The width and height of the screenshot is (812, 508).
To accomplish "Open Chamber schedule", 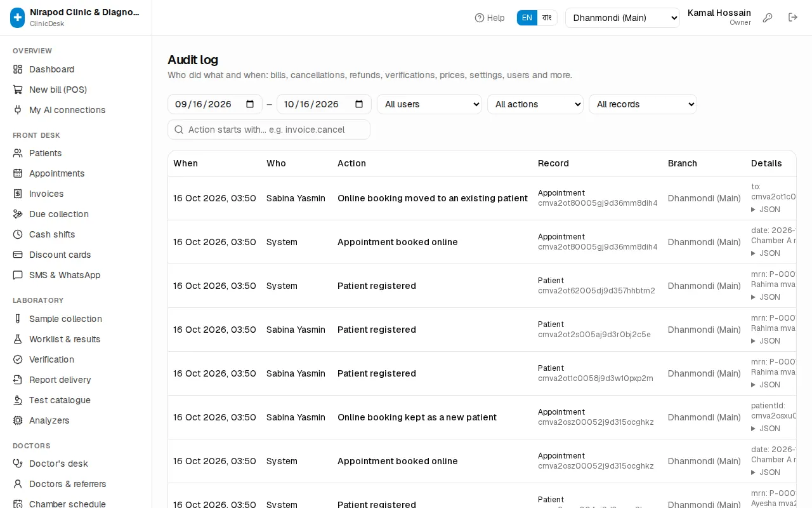I will (76, 504).
